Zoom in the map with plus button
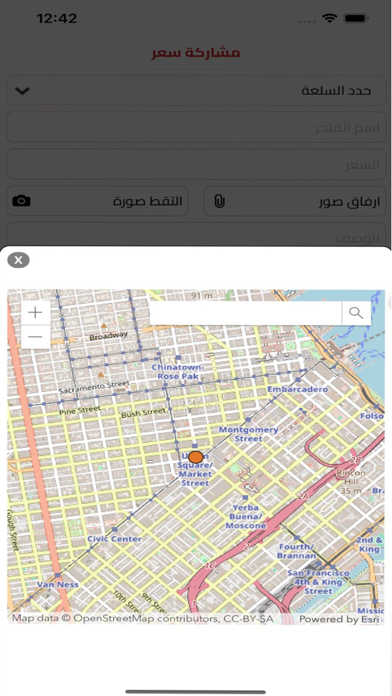Screen dimensions: 392x696 36,312
